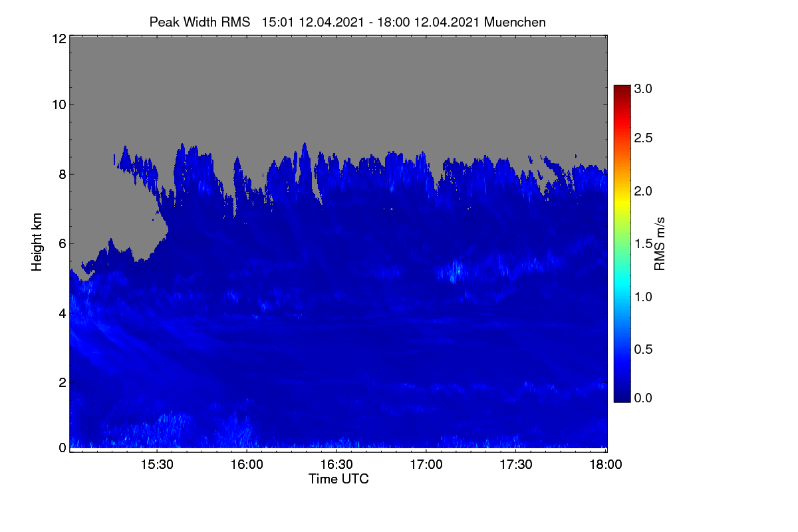798x532 pixels.
Task: Click the 18:00 time axis tick label
Action: tap(605, 465)
